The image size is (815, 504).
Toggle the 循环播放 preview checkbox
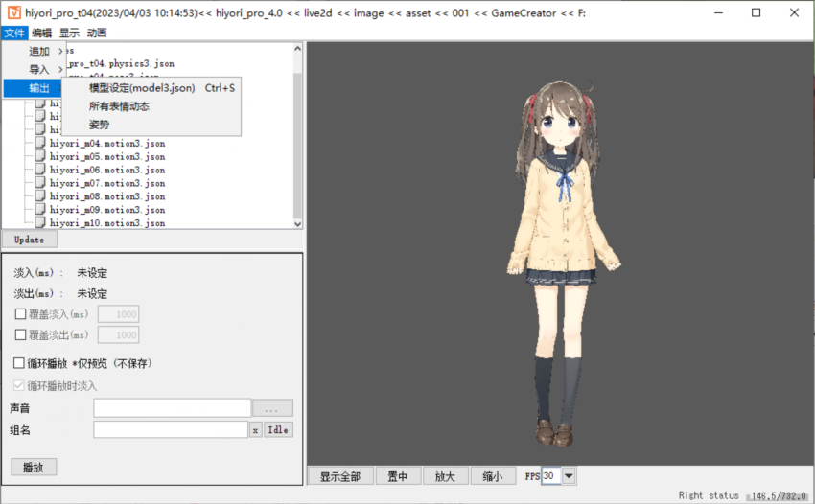pyautogui.click(x=19, y=363)
